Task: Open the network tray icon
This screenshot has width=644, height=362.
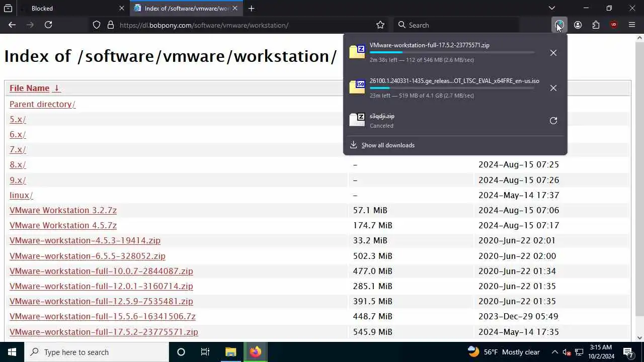Action: (579, 352)
